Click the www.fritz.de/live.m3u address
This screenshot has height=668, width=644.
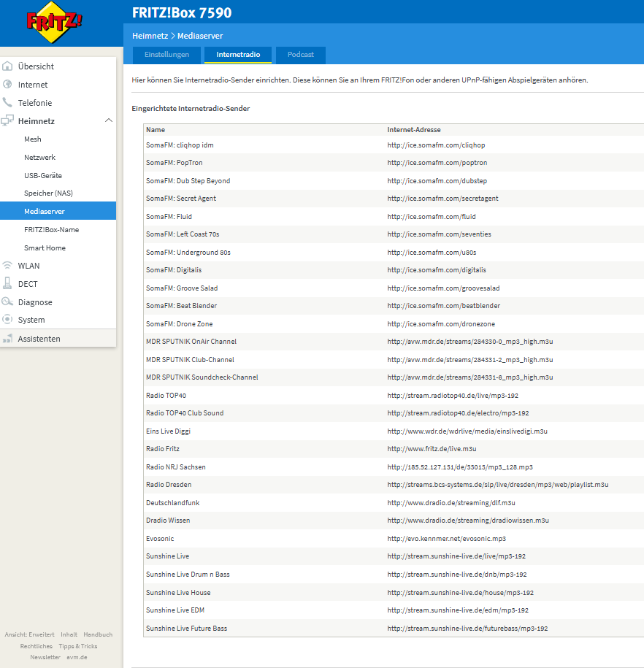click(432, 448)
